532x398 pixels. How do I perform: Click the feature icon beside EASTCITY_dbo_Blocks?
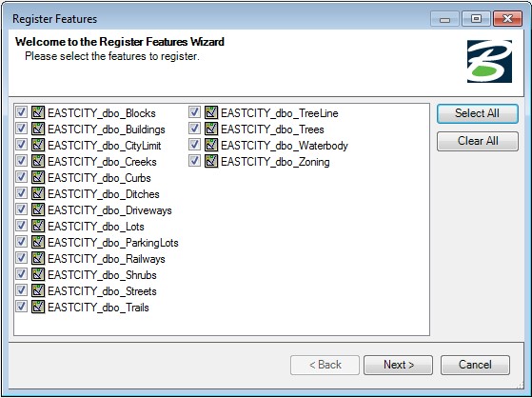pos(38,112)
